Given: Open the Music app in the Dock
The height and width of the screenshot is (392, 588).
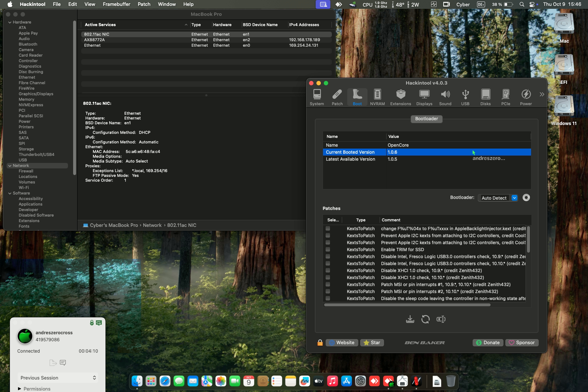Looking at the screenshot, I should point(333,381).
